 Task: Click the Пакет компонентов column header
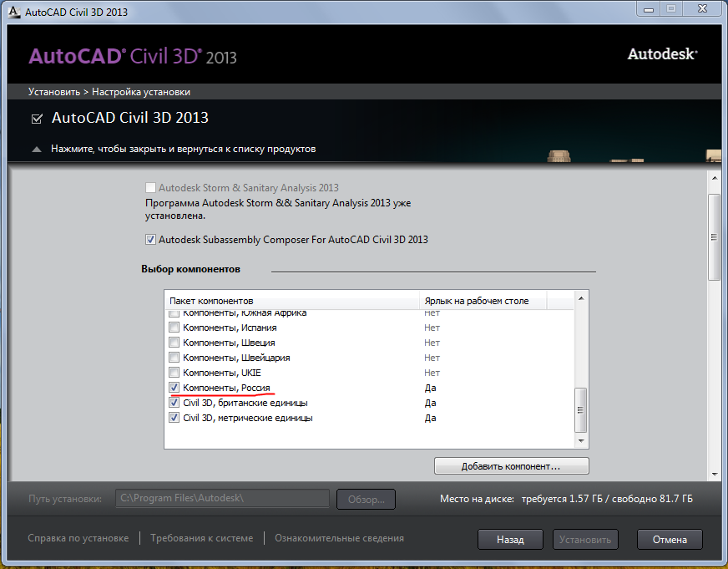(292, 301)
